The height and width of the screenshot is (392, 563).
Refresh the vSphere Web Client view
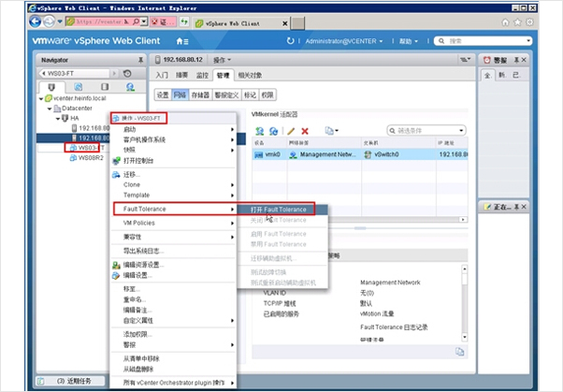click(290, 41)
